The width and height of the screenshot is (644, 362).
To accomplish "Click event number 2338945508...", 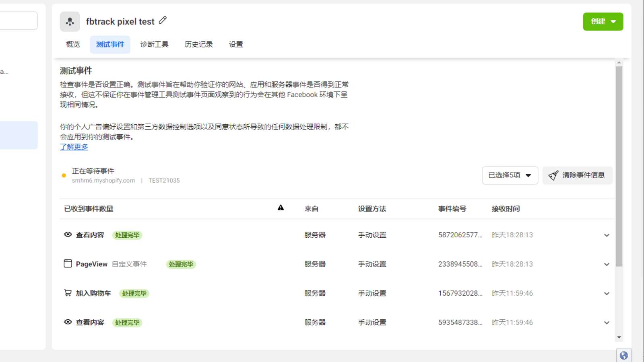I will 460,264.
